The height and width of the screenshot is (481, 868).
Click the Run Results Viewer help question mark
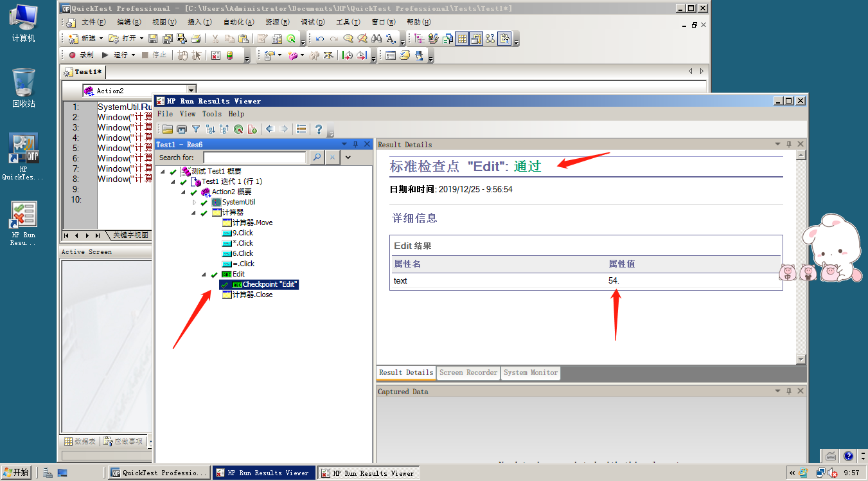click(x=319, y=129)
